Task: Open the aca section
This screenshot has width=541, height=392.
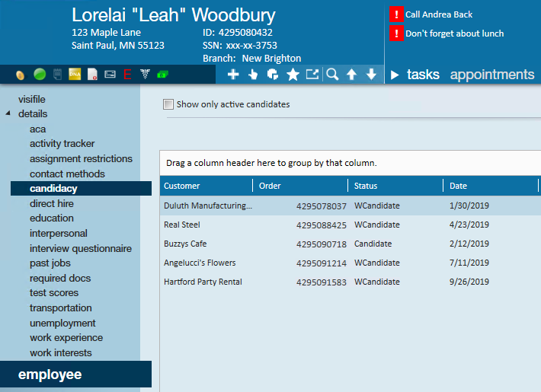Action: point(37,129)
